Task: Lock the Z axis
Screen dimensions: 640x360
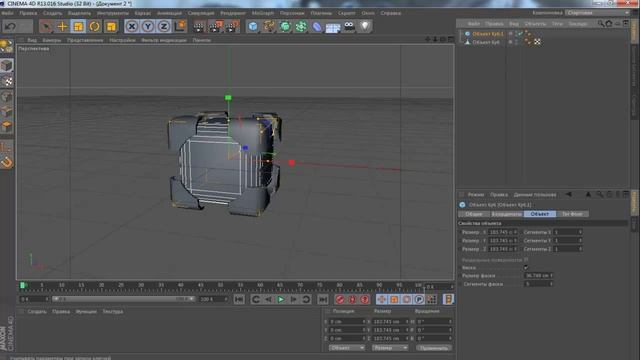Action: coord(164,27)
